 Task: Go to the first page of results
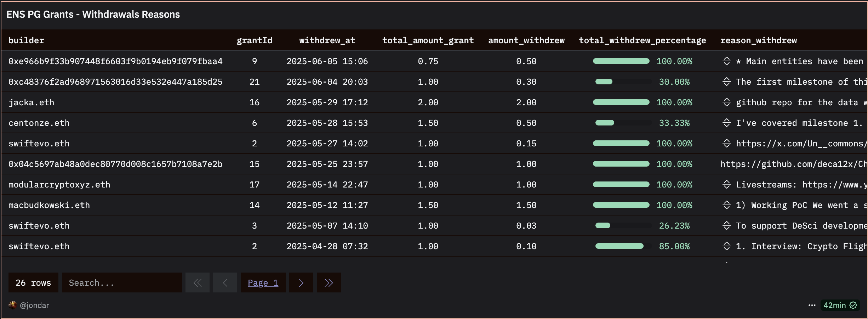pos(198,282)
